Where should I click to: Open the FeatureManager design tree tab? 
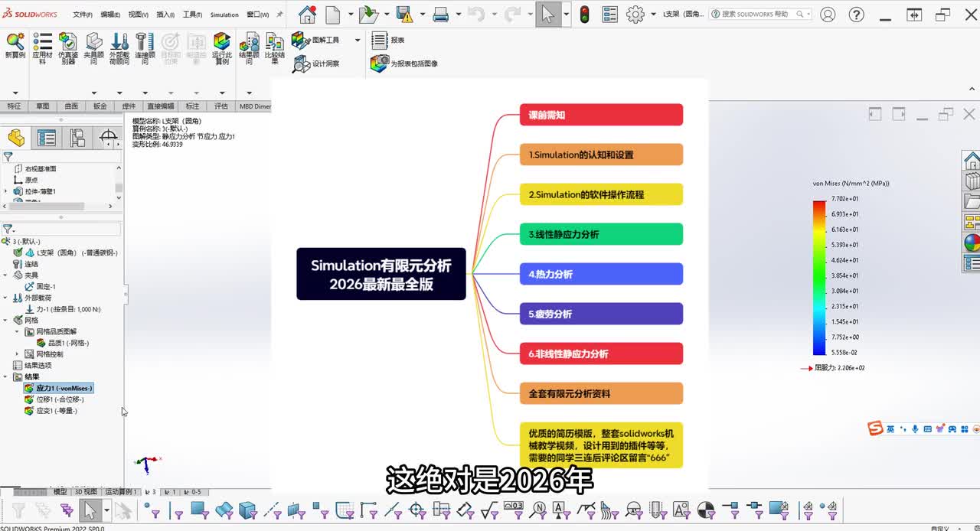coord(16,138)
